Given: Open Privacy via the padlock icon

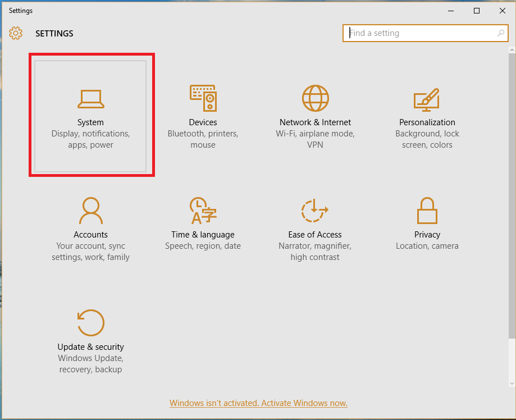Looking at the screenshot, I should (x=427, y=211).
